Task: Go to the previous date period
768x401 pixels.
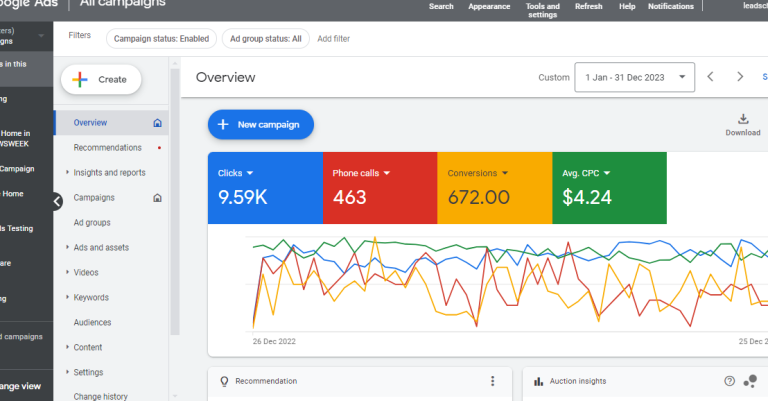Action: click(x=711, y=77)
